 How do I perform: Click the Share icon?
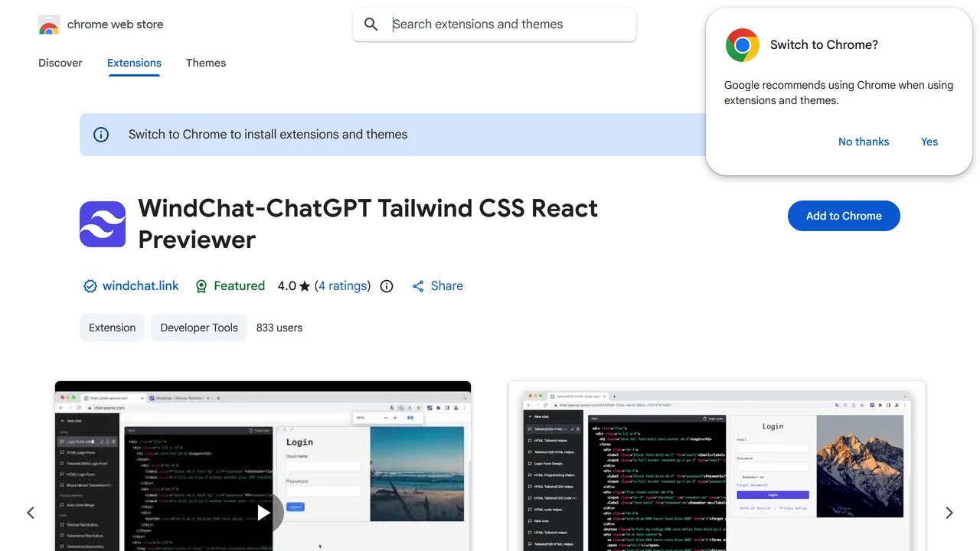(418, 286)
